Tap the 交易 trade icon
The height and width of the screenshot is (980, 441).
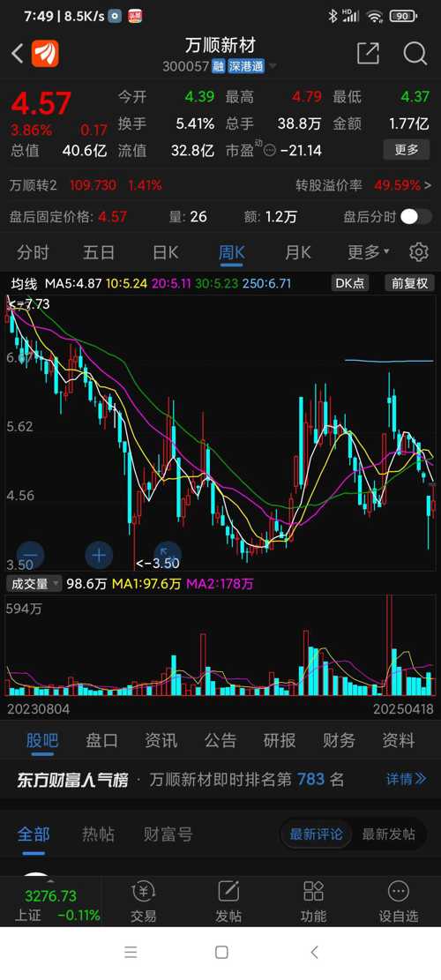tap(143, 902)
